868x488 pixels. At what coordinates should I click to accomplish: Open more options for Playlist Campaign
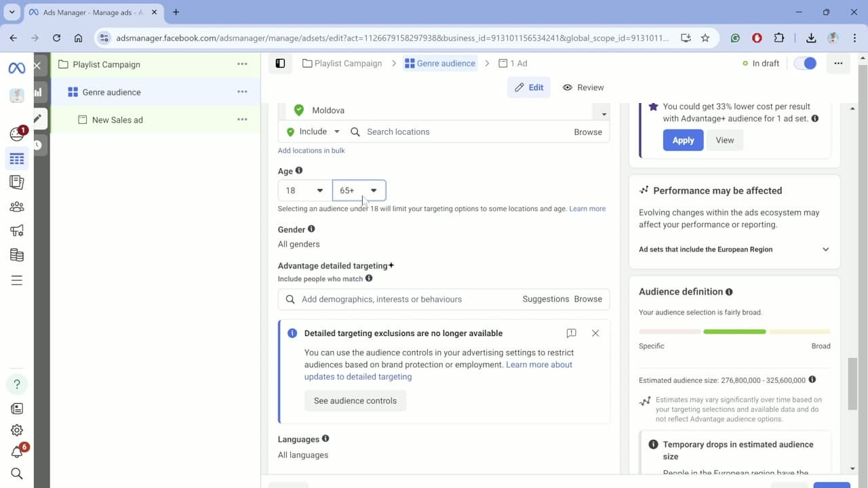[x=242, y=64]
